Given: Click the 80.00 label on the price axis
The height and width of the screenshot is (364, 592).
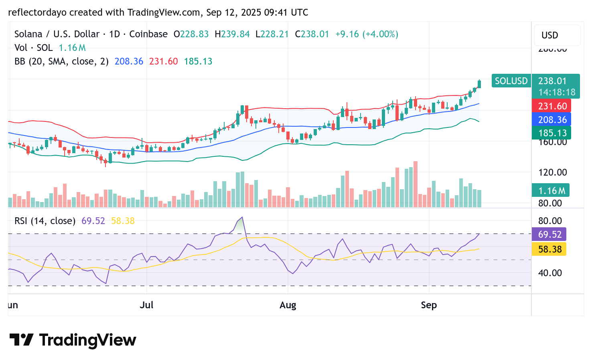Looking at the screenshot, I should coord(550,203).
